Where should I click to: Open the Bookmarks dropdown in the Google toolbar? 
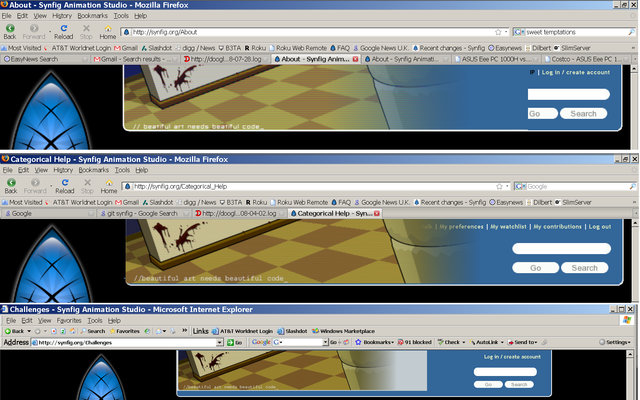374,342
